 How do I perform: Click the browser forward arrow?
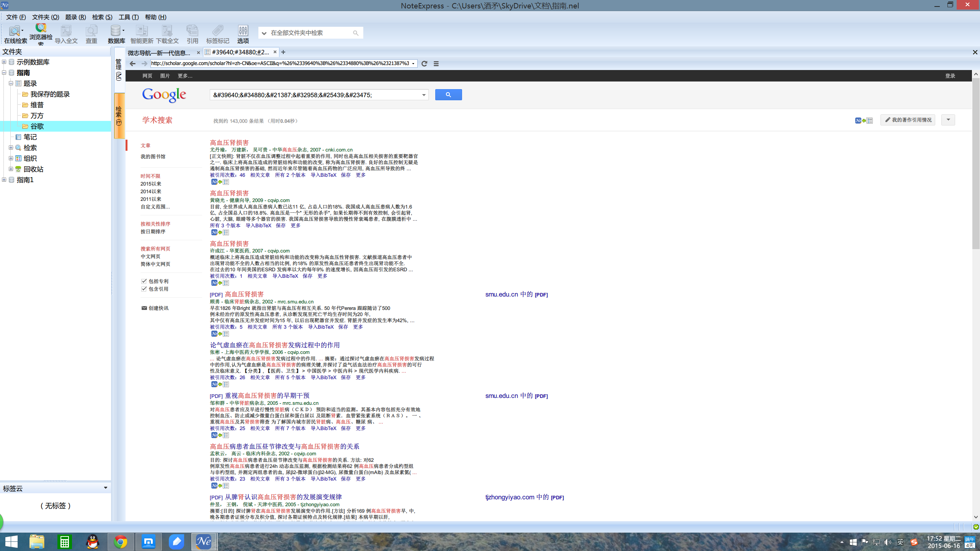[x=144, y=64]
